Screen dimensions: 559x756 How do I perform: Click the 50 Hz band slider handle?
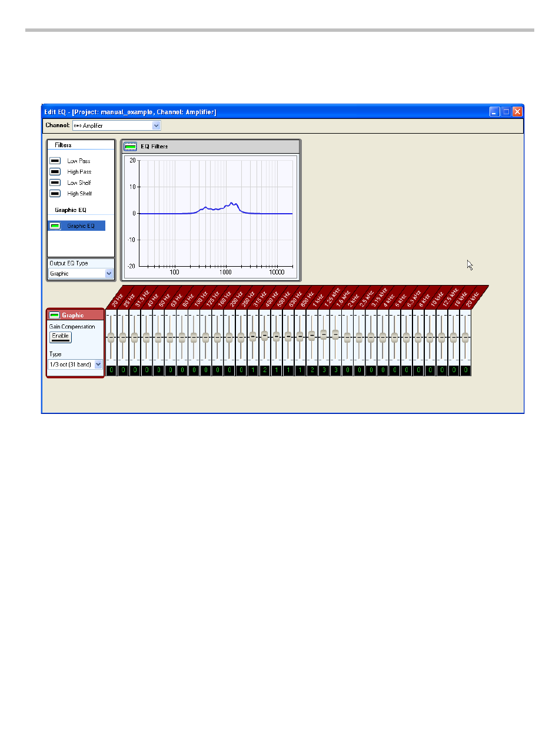(x=158, y=337)
